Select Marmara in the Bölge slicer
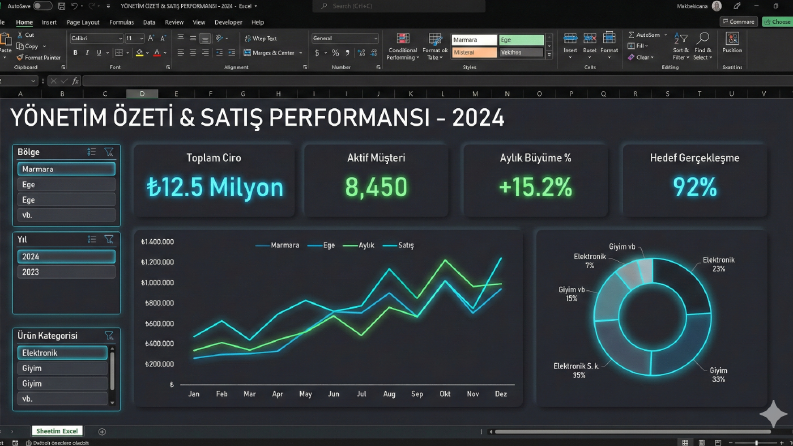Image resolution: width=793 pixels, height=446 pixels. 66,169
